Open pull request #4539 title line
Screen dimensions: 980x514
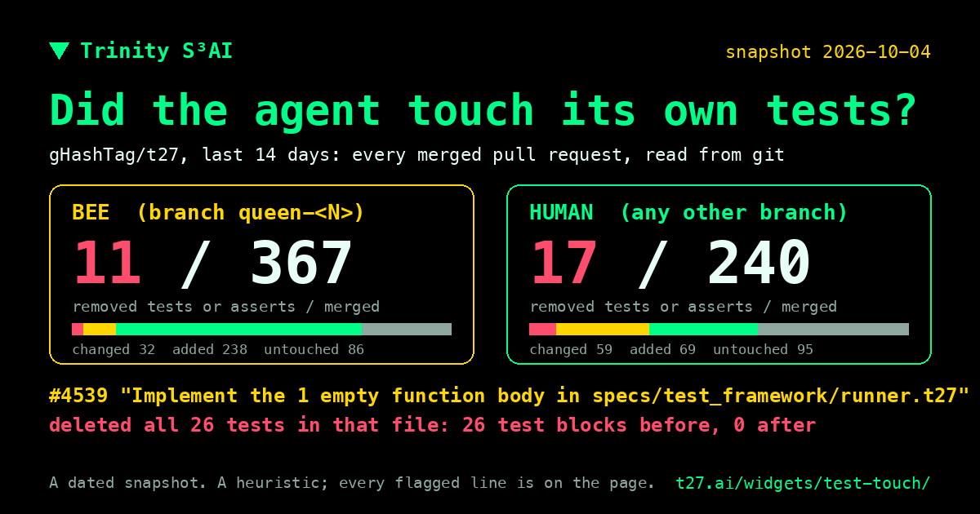tap(510, 397)
